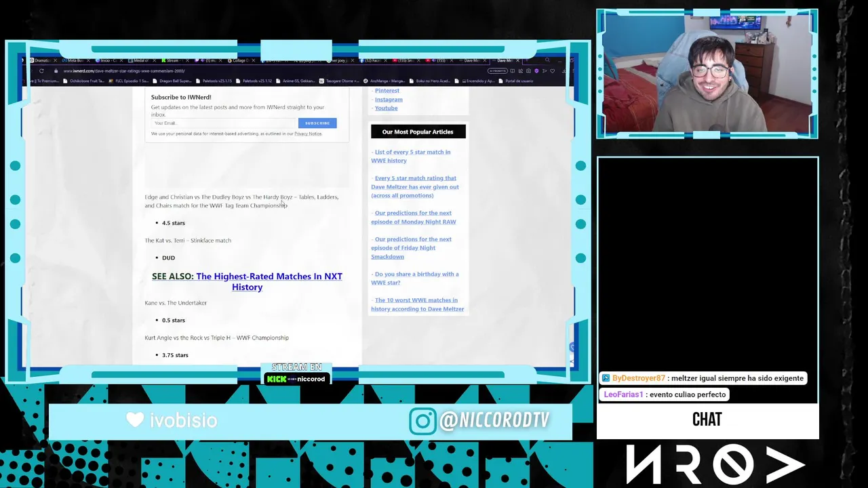This screenshot has width=868, height=488.
Task: Click the split view toolbar icon
Action: [513, 70]
